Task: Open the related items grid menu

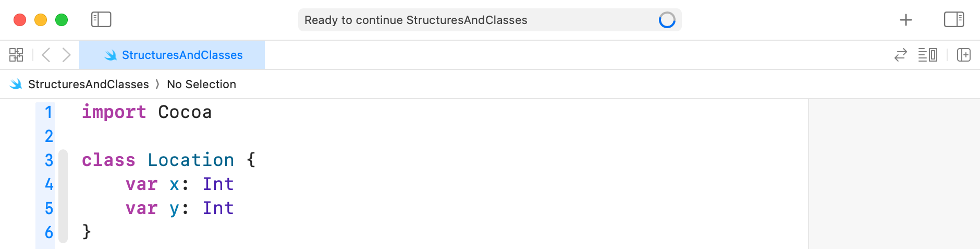Action: [x=16, y=55]
